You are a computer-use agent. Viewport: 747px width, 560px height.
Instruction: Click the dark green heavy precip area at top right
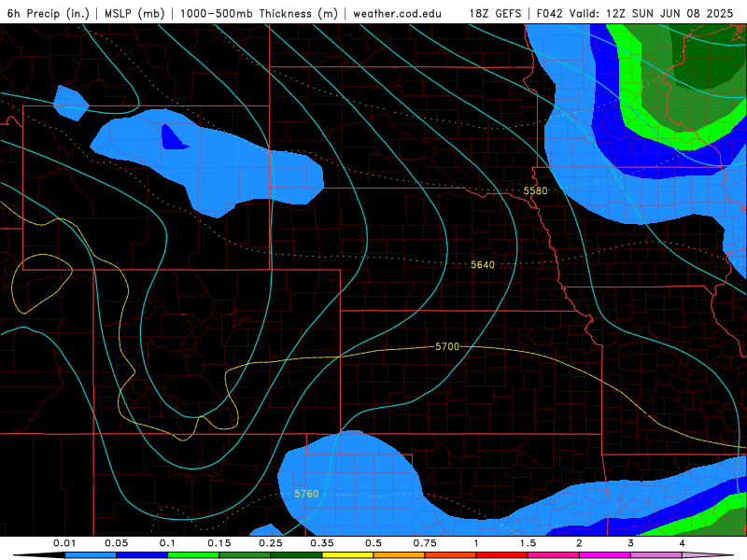coord(710,57)
